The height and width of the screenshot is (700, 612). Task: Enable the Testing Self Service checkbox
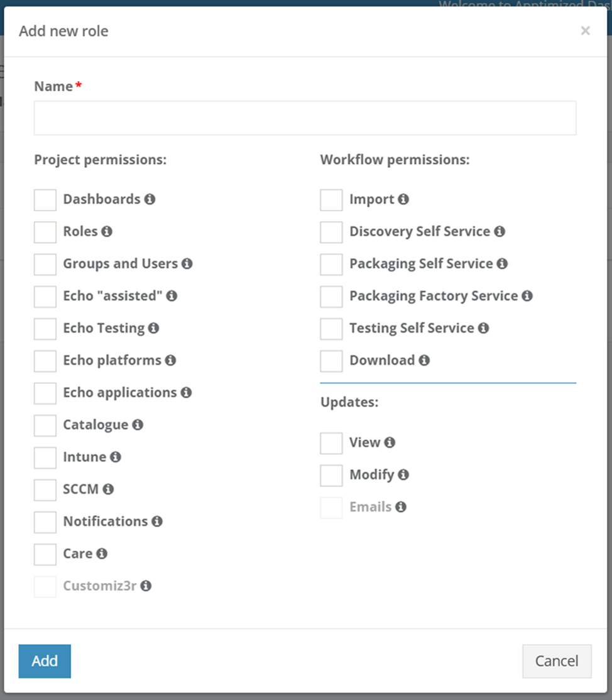(x=331, y=328)
